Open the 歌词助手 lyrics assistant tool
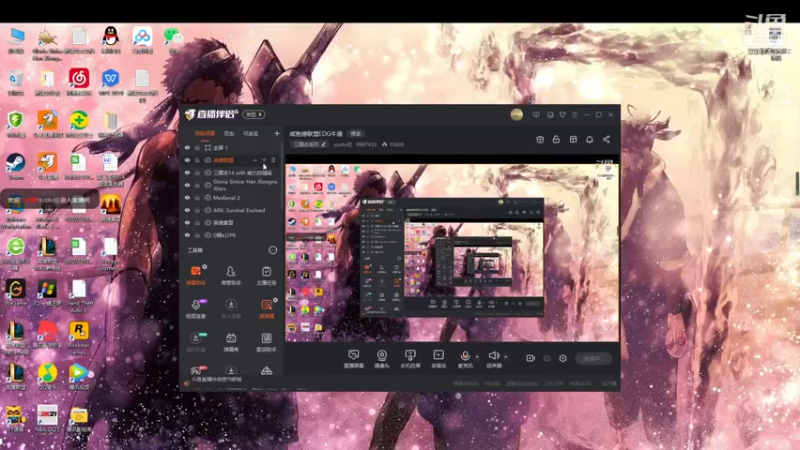 pyautogui.click(x=266, y=342)
